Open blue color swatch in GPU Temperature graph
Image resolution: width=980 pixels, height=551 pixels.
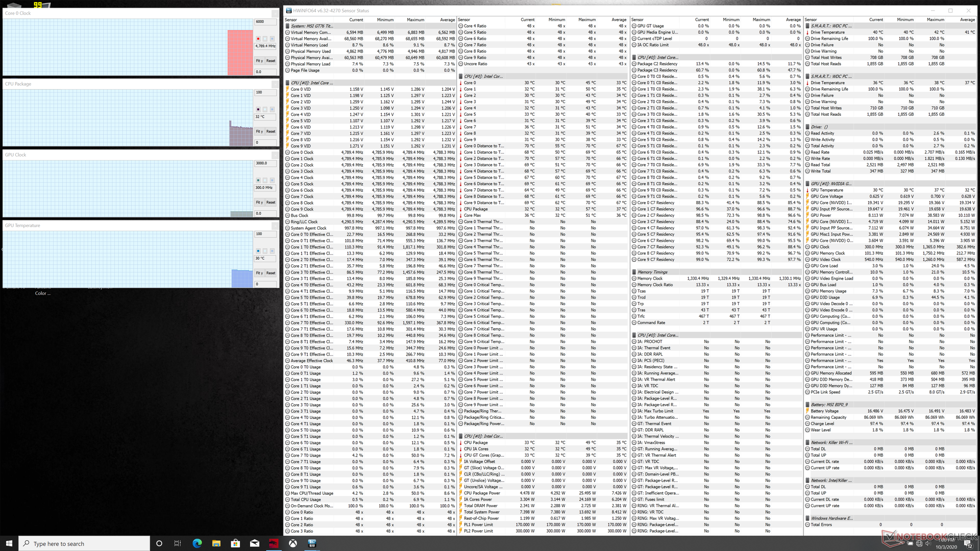click(258, 251)
